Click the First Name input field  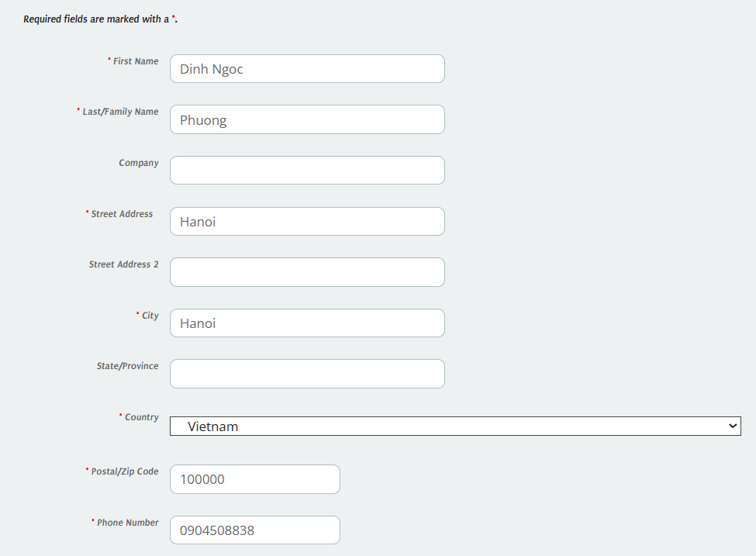pos(307,69)
